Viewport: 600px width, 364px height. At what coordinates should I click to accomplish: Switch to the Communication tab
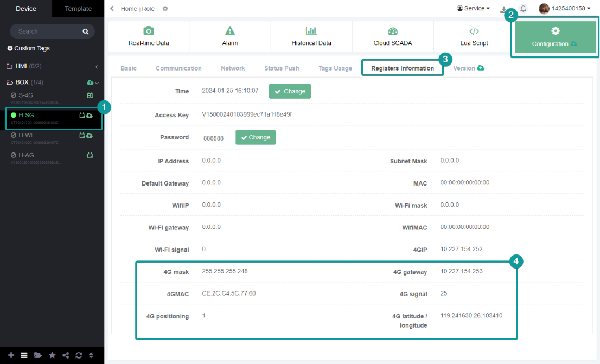tap(178, 68)
